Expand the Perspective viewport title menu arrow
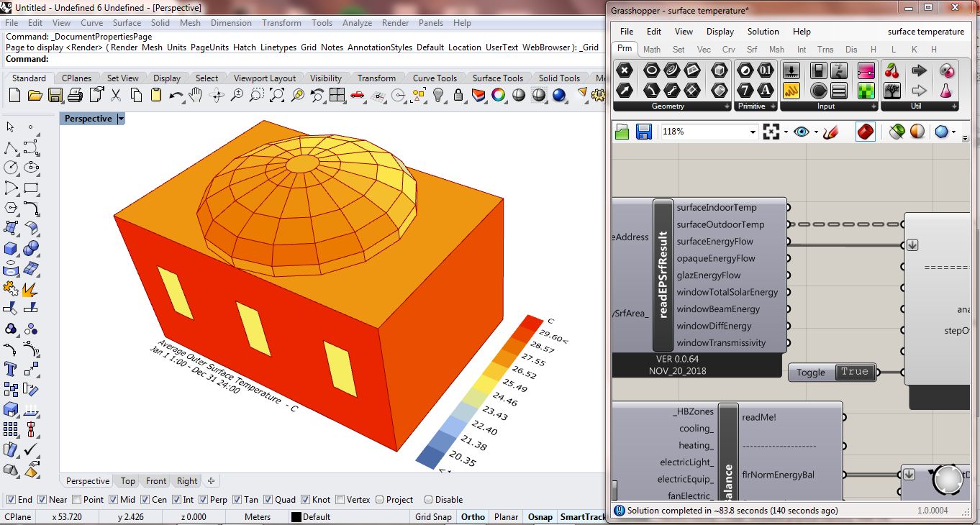Screen dimensions: 980x525 (x=121, y=119)
